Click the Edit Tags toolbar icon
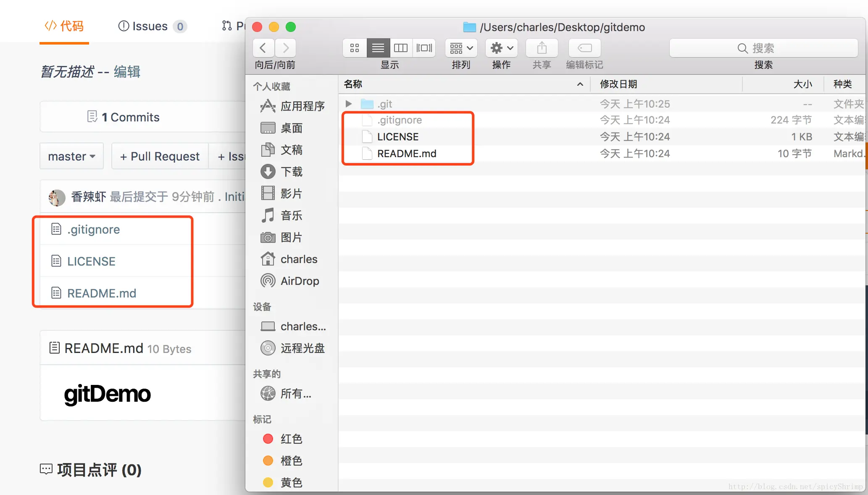The height and width of the screenshot is (495, 868). coord(584,48)
